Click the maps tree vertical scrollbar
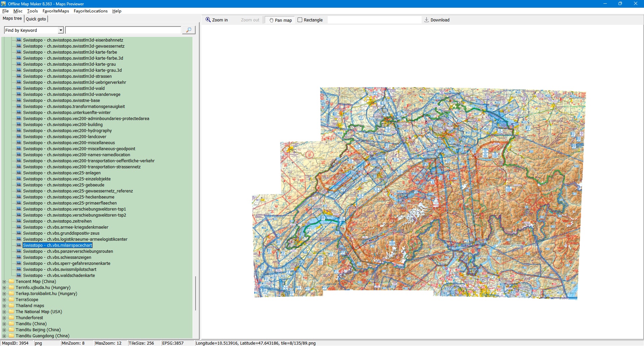 pos(196,293)
